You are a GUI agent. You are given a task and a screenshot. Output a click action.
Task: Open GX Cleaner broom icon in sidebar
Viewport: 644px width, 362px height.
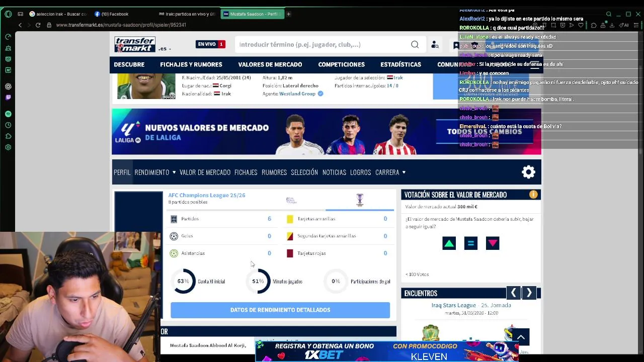click(x=8, y=48)
